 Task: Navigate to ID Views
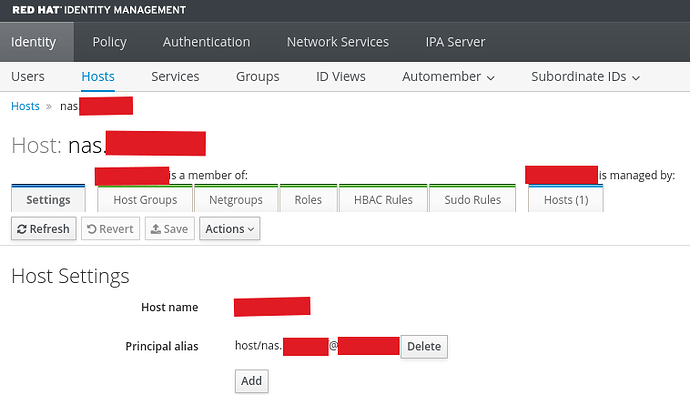[341, 77]
